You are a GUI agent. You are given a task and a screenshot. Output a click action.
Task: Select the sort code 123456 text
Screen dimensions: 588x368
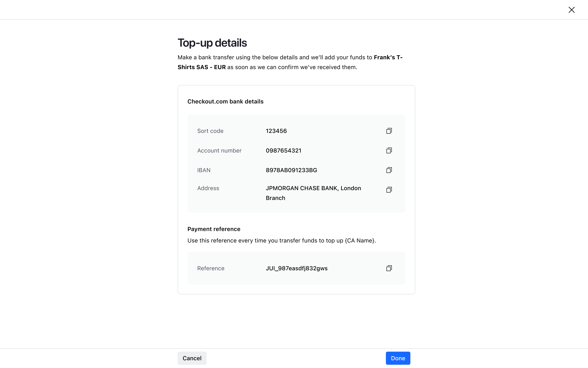276,131
